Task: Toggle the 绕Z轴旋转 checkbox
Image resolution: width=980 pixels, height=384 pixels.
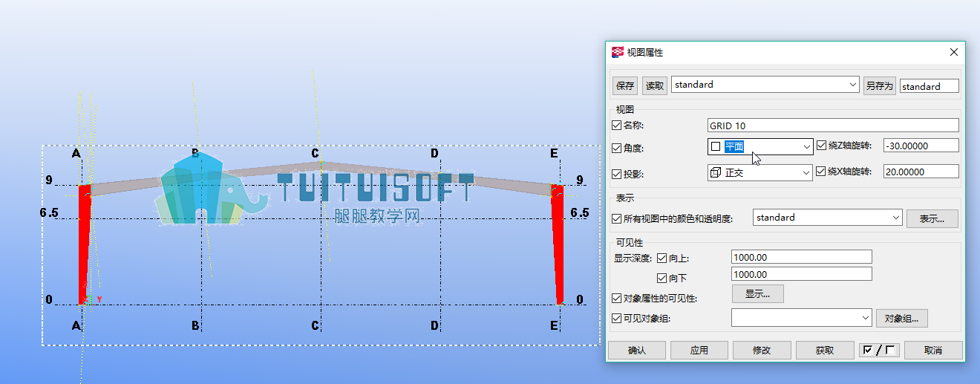Action: (x=821, y=146)
